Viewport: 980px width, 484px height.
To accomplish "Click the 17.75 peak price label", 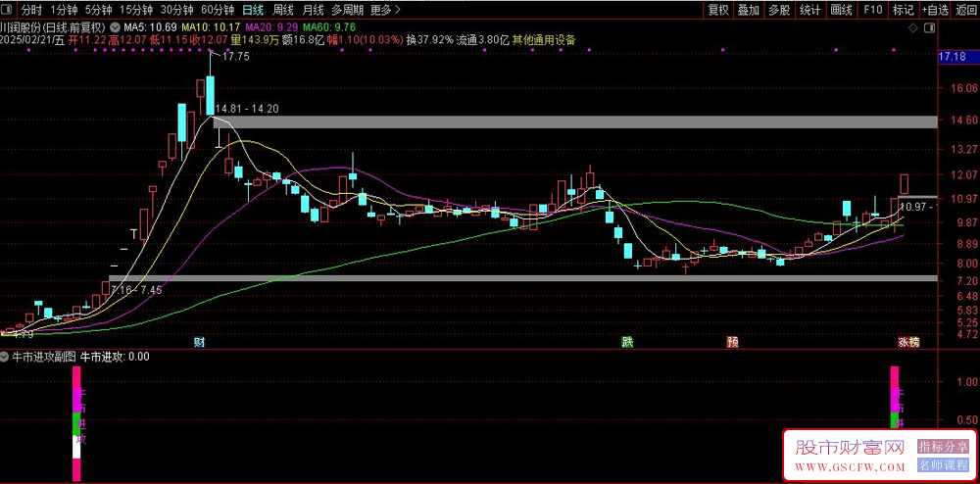I will [x=235, y=56].
